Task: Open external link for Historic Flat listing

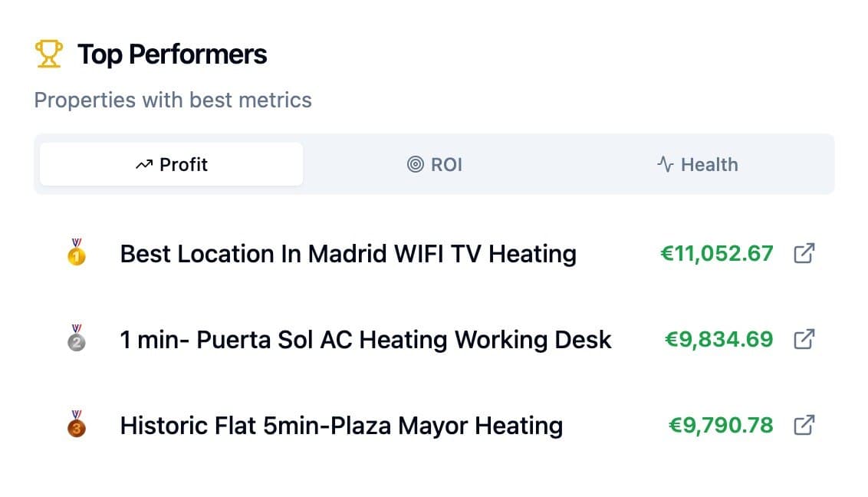Action: 804,425
